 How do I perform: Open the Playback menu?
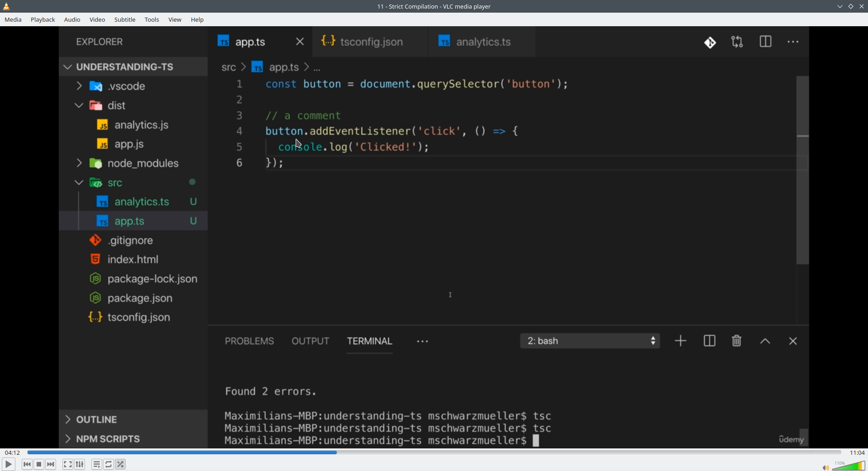coord(43,20)
